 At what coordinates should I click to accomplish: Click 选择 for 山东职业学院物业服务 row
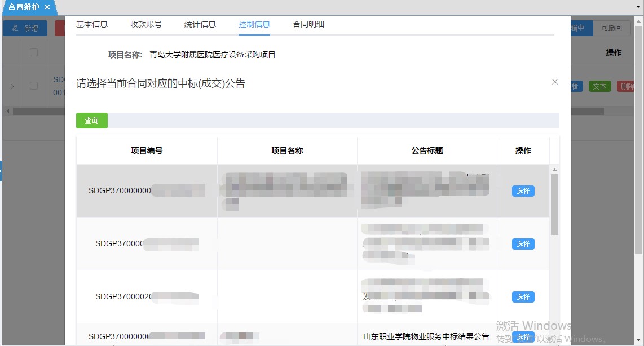click(523, 338)
